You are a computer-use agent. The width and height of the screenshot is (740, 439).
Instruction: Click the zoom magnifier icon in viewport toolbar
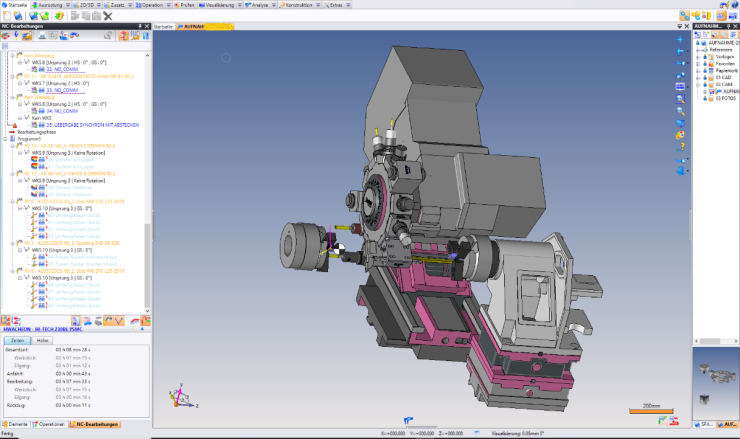point(680,111)
